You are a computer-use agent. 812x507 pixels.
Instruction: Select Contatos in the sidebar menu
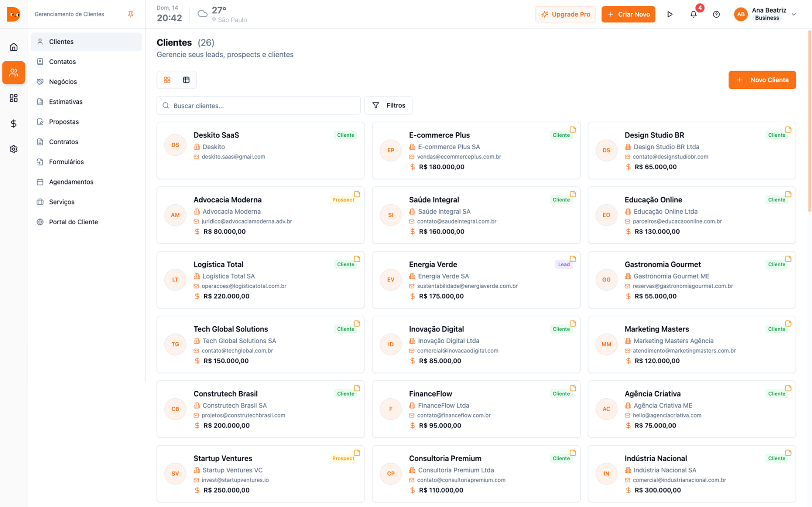62,61
